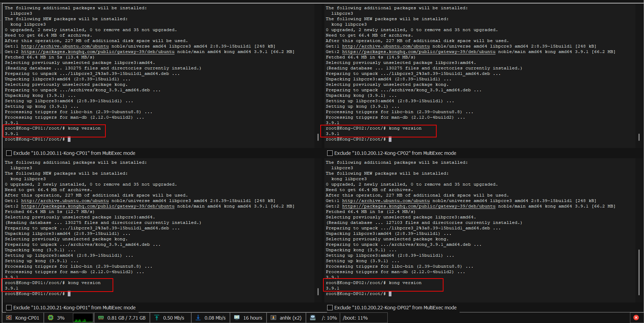
Task: Click the Kong-DP01 terminal scrollbar thumb
Action: point(318,292)
